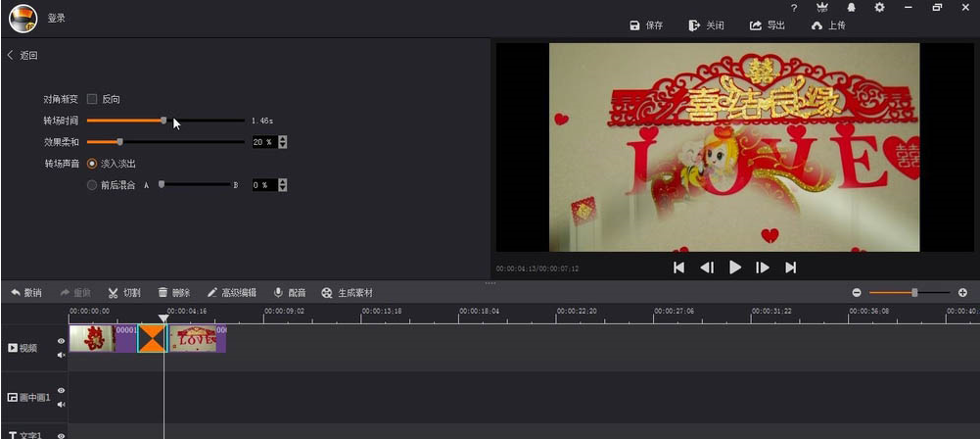The width and height of the screenshot is (980, 439).
Task: Toggle video track eye visibility
Action: coord(61,341)
